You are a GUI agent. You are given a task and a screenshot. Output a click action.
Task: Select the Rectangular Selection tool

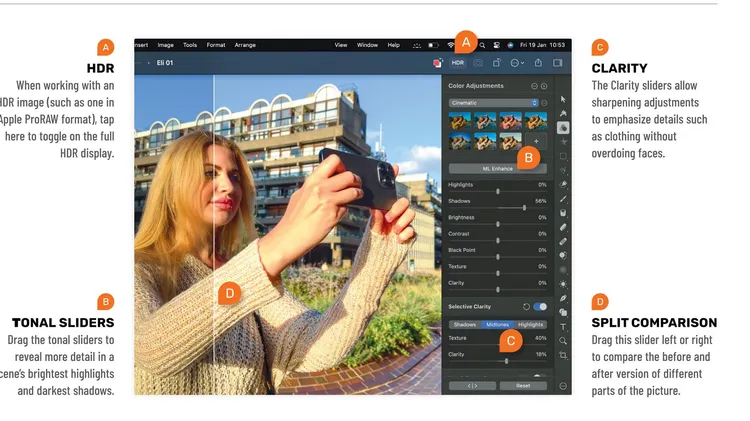tap(563, 156)
